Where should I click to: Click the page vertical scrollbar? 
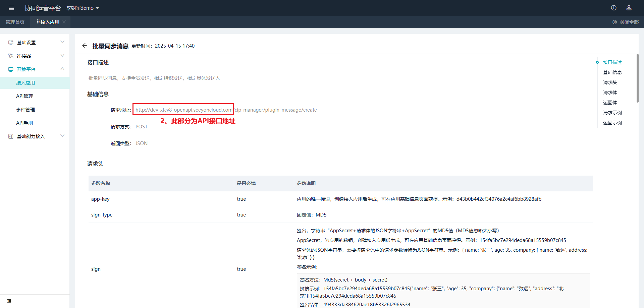click(x=637, y=78)
